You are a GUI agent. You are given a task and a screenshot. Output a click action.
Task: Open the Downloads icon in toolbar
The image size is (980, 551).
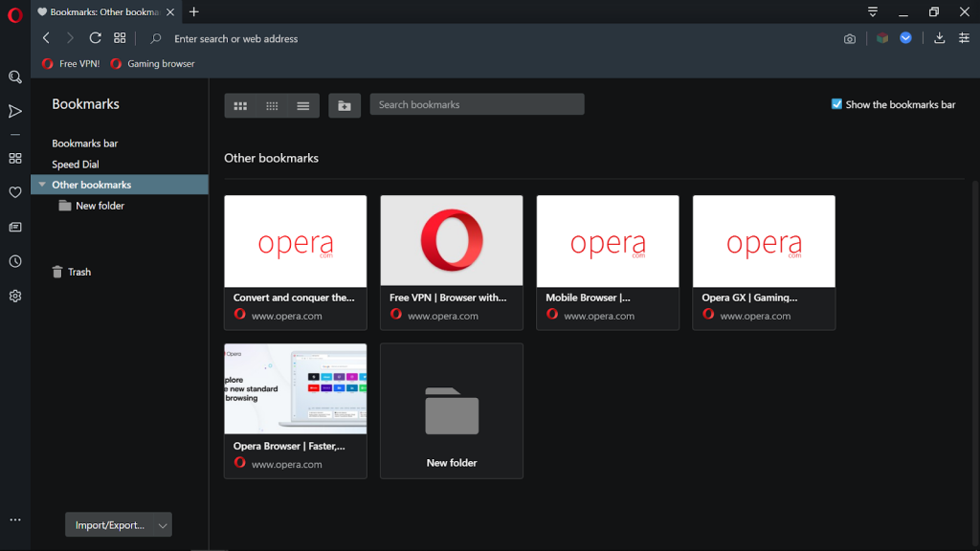tap(939, 38)
